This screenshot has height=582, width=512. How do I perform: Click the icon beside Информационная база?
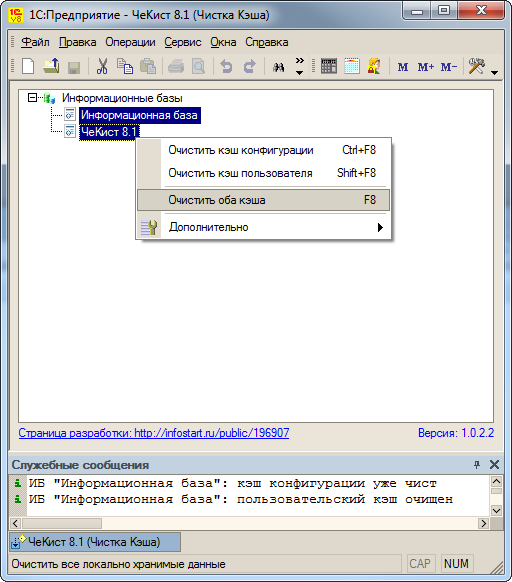coord(70,115)
